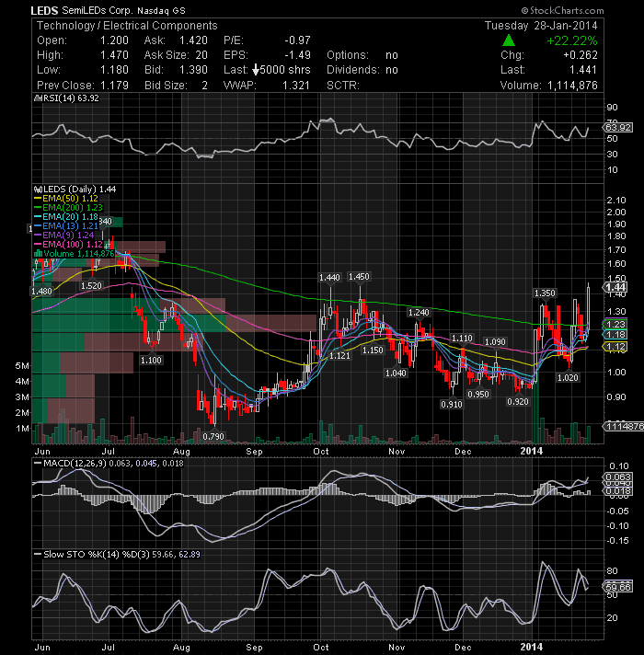The height and width of the screenshot is (655, 644).
Task: Click the green up-arrow change indicator
Action: coord(508,40)
